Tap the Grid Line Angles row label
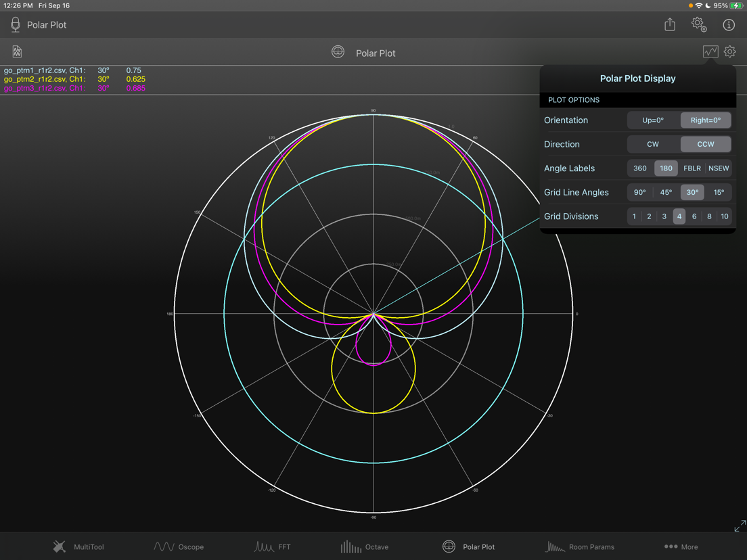The width and height of the screenshot is (747, 560). point(576,192)
